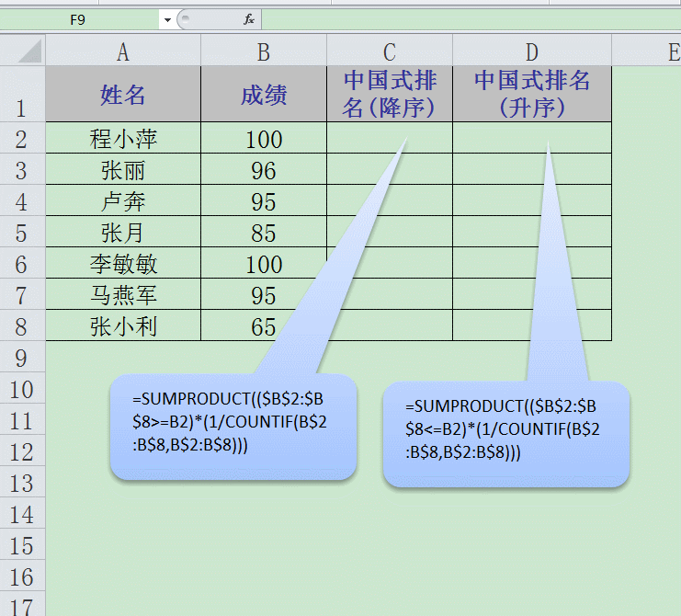Viewport: 681px width, 616px height.
Task: Click the cell containing 卢奔
Action: pyautogui.click(x=123, y=200)
